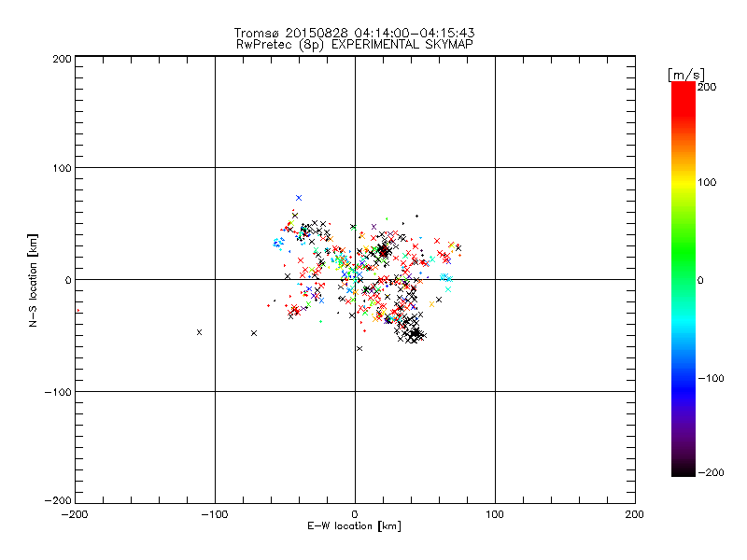Click the 'E-W location [km]' axis label

[354, 526]
